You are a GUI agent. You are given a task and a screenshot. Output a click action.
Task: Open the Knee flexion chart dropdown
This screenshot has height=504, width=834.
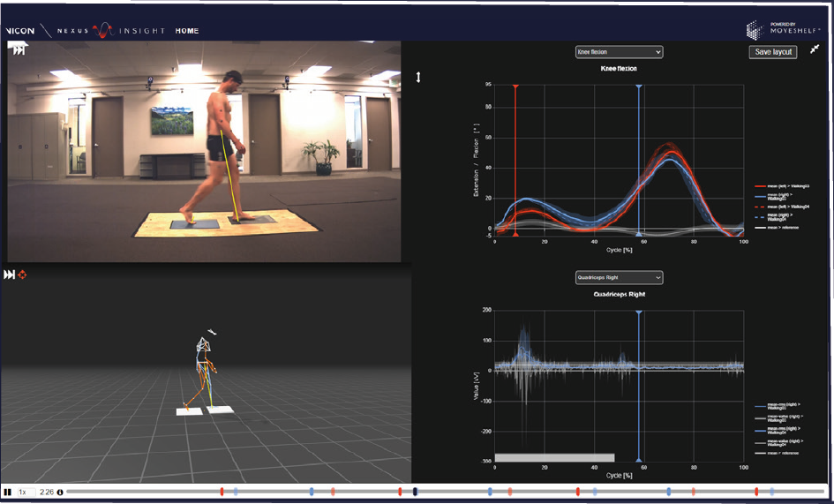619,52
